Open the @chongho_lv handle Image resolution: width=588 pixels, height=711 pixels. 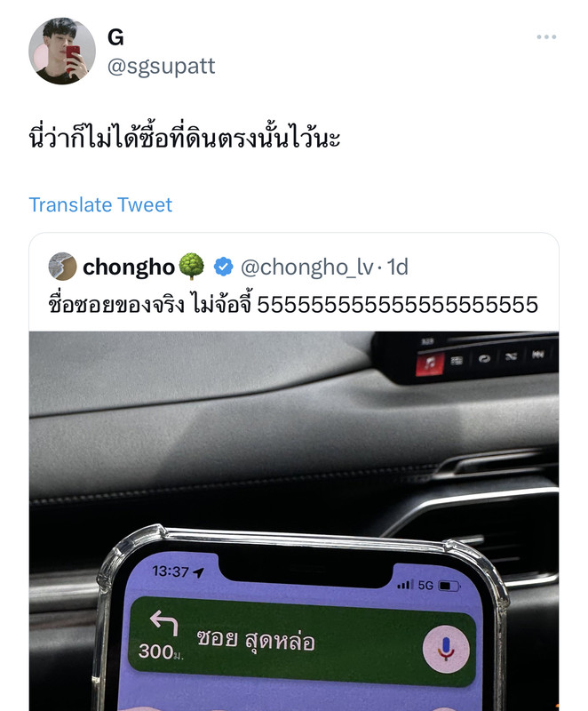click(306, 268)
